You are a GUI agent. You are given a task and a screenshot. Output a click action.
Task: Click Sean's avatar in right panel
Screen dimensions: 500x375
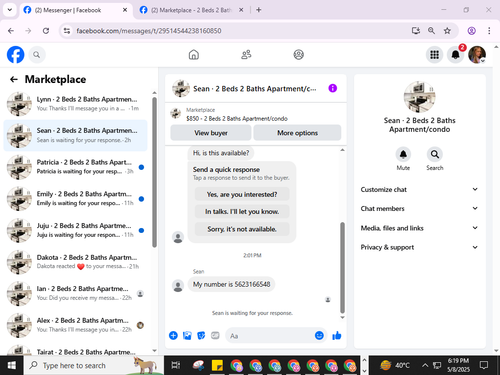pos(419,97)
